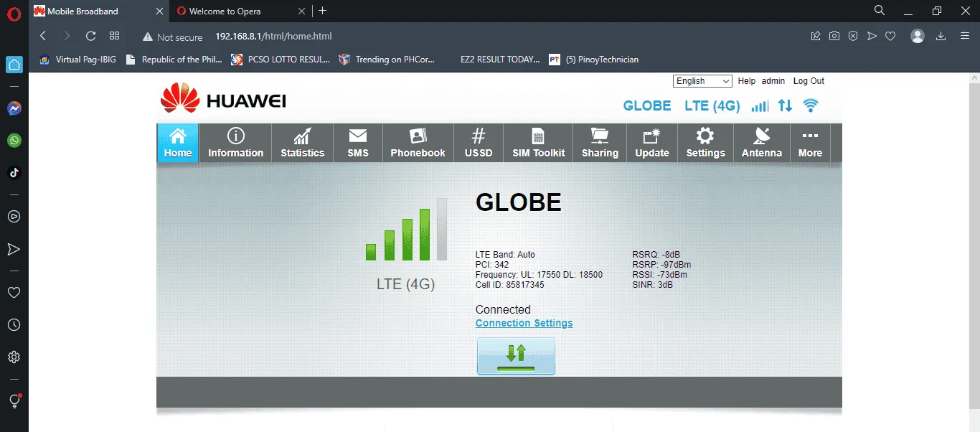Open WhatsApp in the sidebar
Image resolution: width=980 pixels, height=432 pixels.
pyautogui.click(x=14, y=141)
